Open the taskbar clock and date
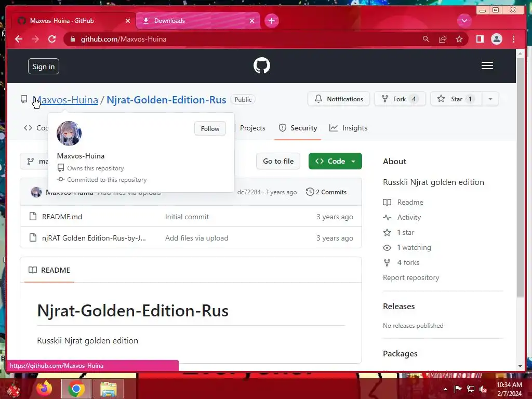The width and height of the screenshot is (532, 399). click(509, 389)
